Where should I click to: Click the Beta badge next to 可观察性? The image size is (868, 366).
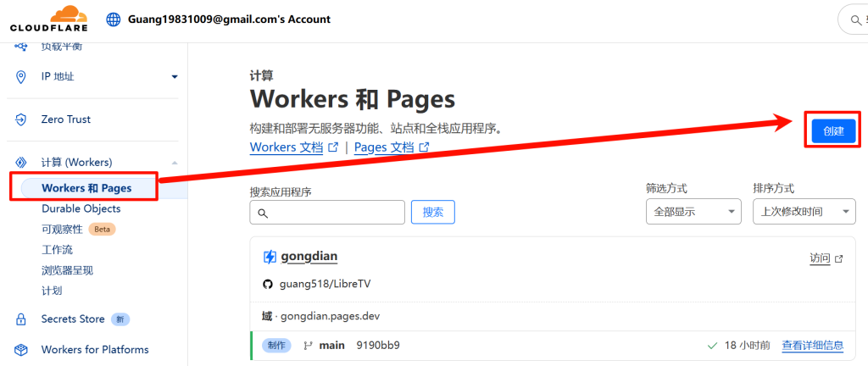[102, 229]
